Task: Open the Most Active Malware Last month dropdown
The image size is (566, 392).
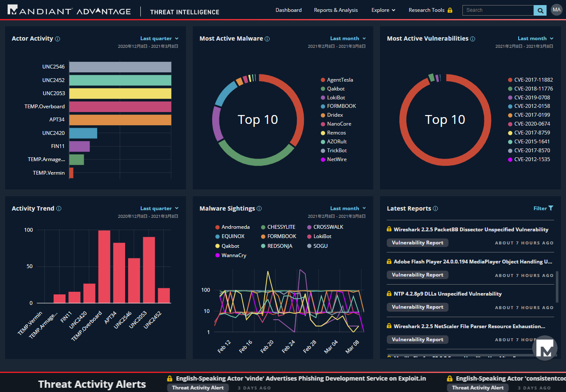Action: click(x=348, y=38)
